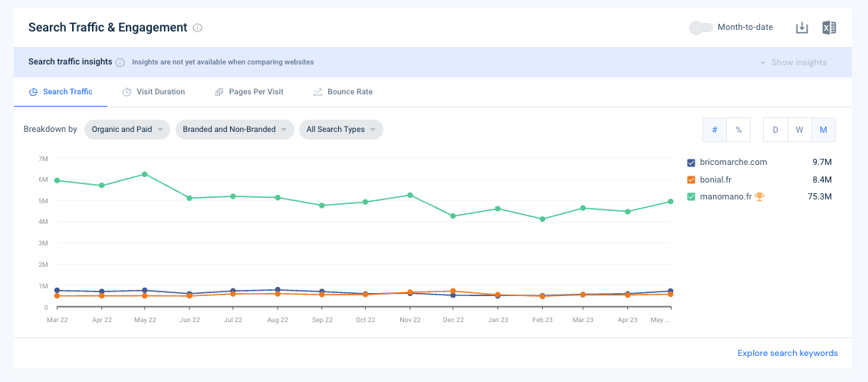Screen dimensions: 868x382
Task: Switch to the Bounce Rate tab
Action: pos(343,92)
